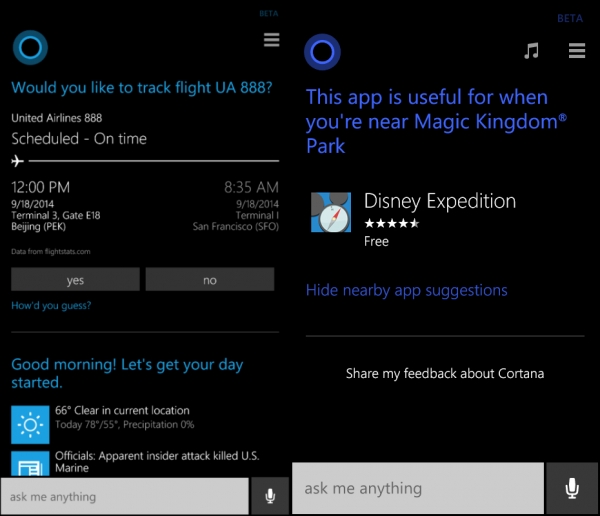The image size is (600, 516).
Task: Tap the flight progress line
Action: point(153,161)
